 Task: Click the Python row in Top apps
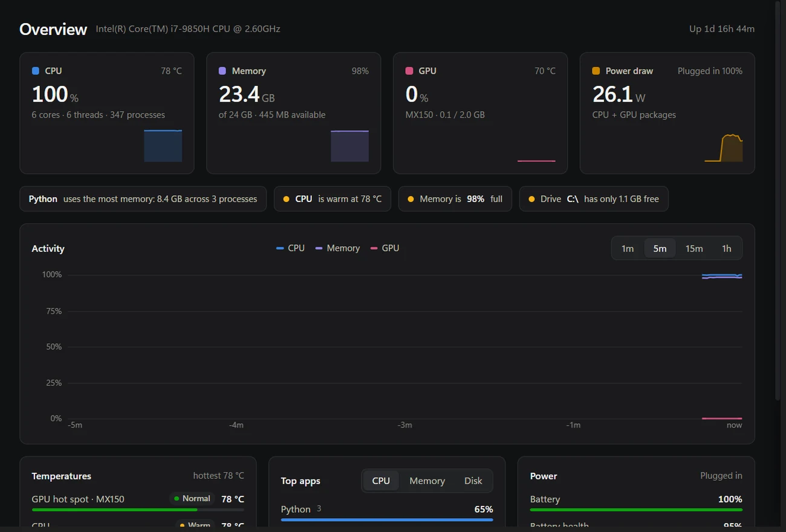[387, 512]
